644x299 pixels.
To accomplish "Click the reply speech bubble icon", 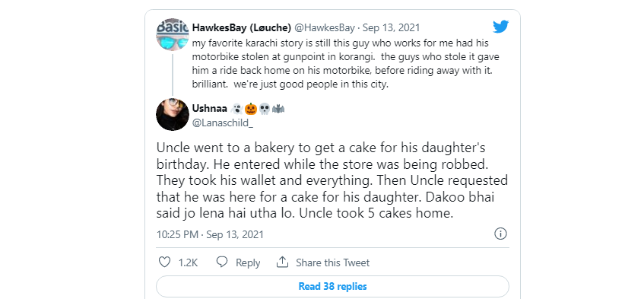I will click(222, 262).
